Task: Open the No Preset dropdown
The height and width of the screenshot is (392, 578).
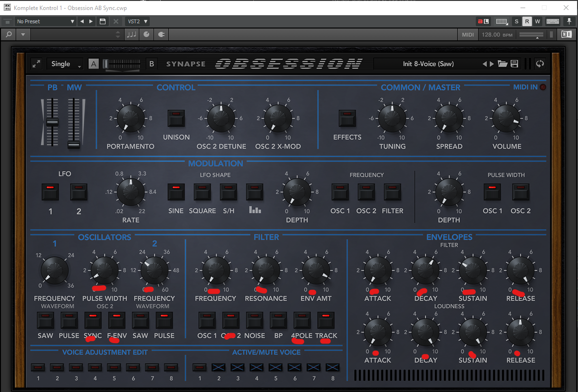Action: click(x=46, y=21)
